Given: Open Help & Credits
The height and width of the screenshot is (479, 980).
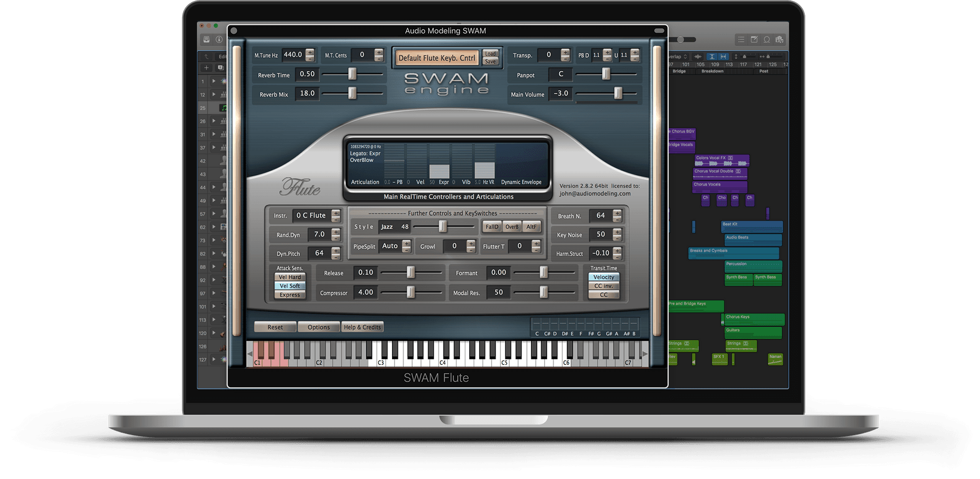Looking at the screenshot, I should (362, 327).
